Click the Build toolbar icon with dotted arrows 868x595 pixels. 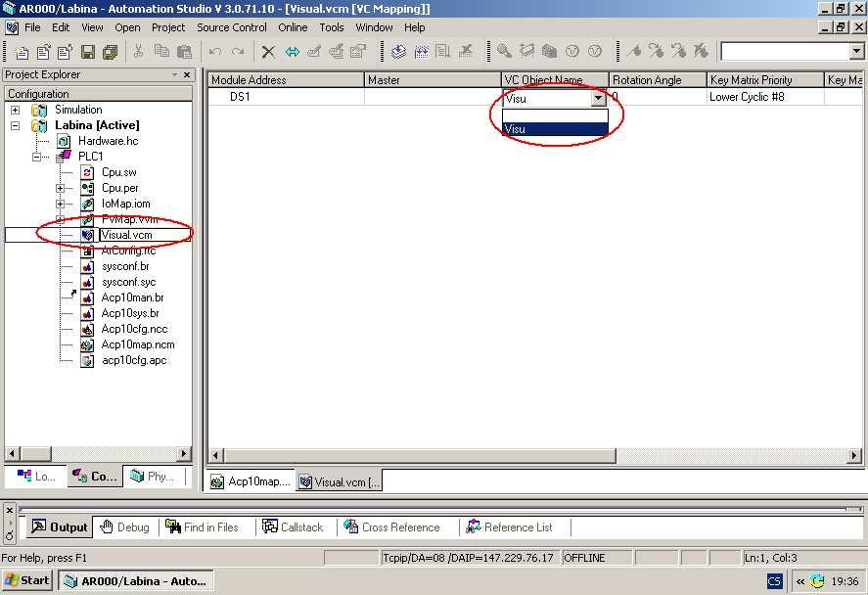[x=421, y=52]
